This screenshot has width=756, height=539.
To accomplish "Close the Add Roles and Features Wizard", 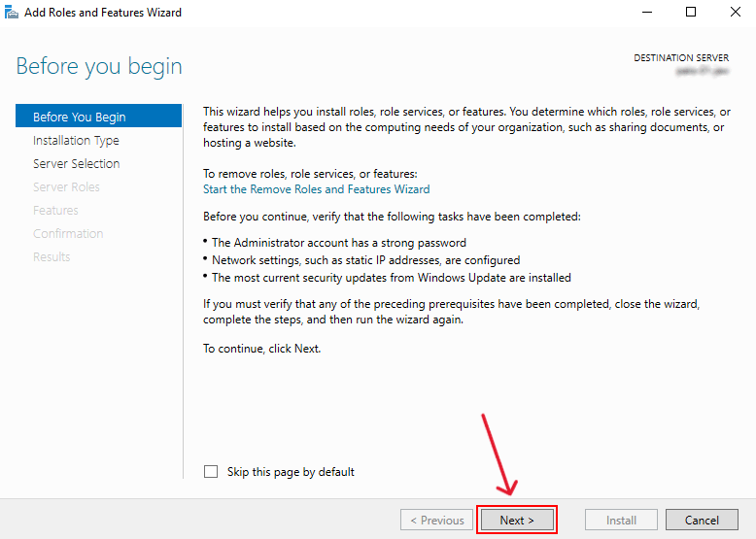I will [736, 12].
